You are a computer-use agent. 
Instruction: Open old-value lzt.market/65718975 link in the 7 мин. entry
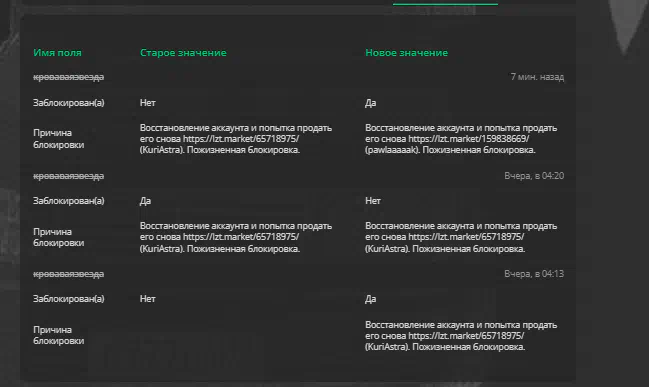pos(241,139)
